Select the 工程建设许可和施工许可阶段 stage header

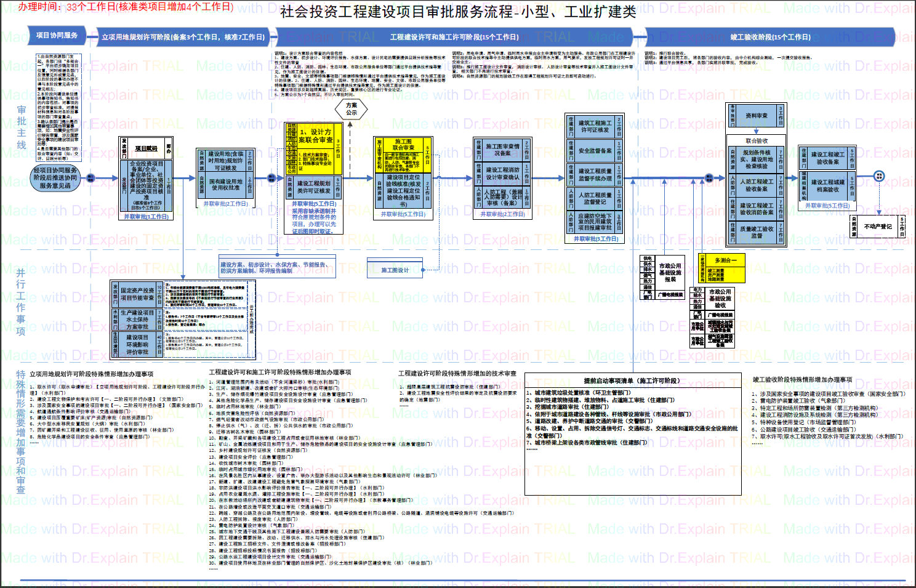(x=454, y=37)
